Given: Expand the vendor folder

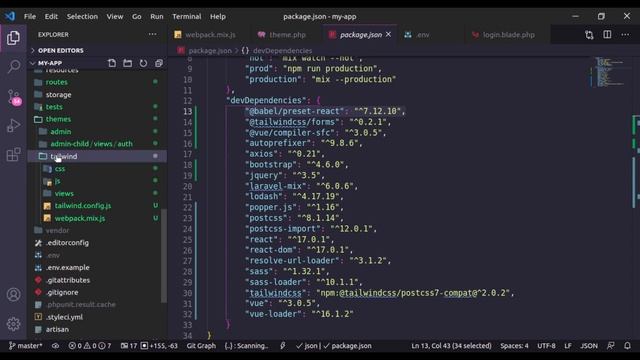Looking at the screenshot, I should (97, 231).
